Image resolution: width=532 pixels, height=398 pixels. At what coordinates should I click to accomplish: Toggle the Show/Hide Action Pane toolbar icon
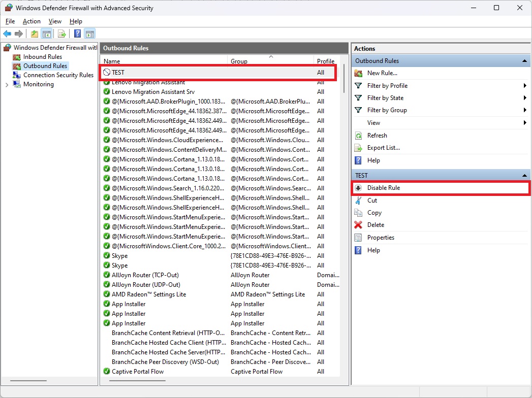tap(90, 34)
